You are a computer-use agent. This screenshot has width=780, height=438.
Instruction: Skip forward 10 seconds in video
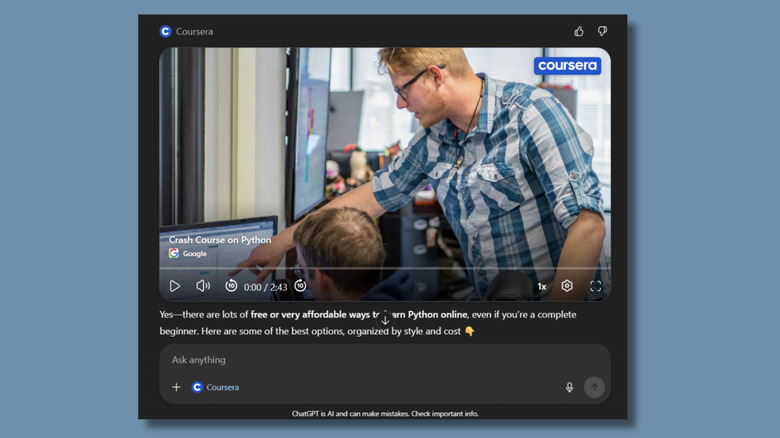300,286
